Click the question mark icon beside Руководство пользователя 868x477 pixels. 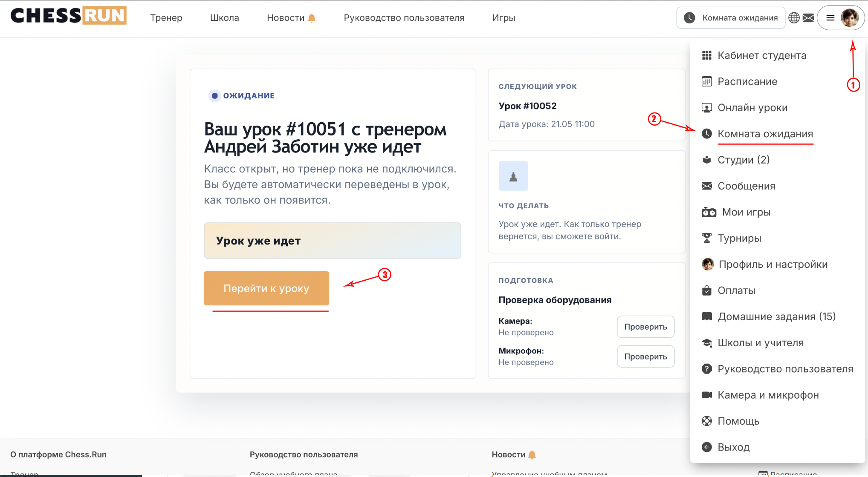707,369
